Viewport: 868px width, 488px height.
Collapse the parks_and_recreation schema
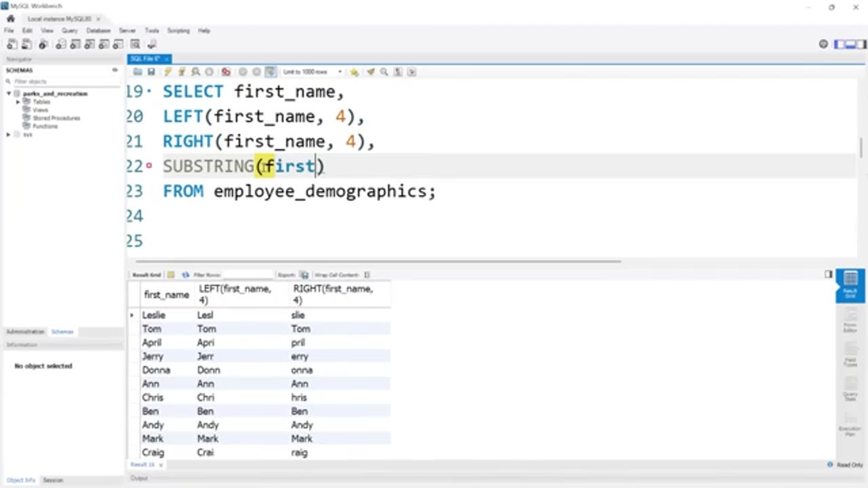[x=9, y=94]
